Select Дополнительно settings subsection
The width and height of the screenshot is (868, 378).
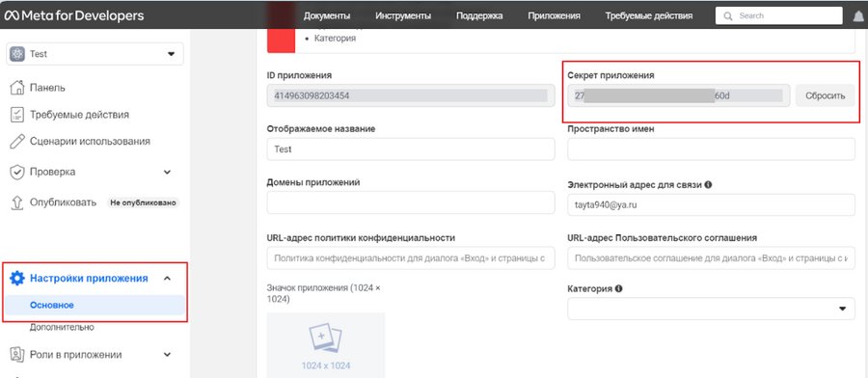coord(62,327)
